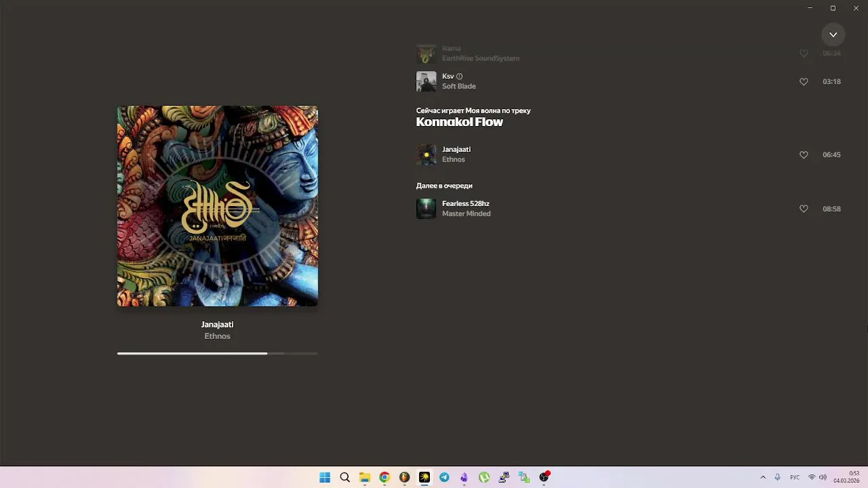The height and width of the screenshot is (488, 868).
Task: Open File Explorer from the taskbar
Action: (x=364, y=477)
